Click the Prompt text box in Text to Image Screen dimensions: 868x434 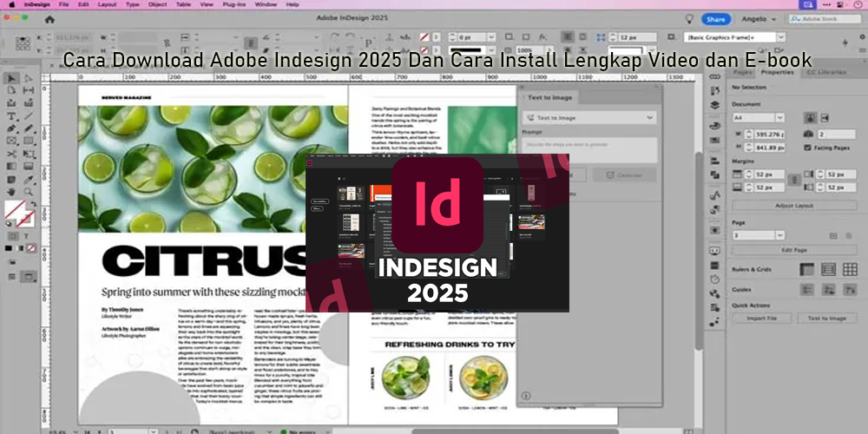(589, 150)
